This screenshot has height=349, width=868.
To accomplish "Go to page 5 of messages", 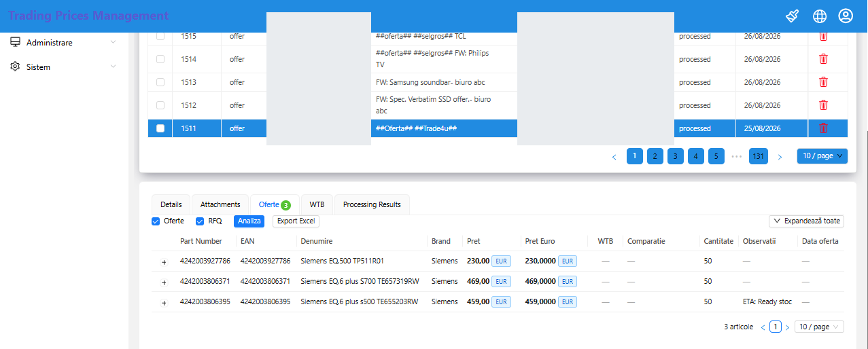I will (716, 156).
